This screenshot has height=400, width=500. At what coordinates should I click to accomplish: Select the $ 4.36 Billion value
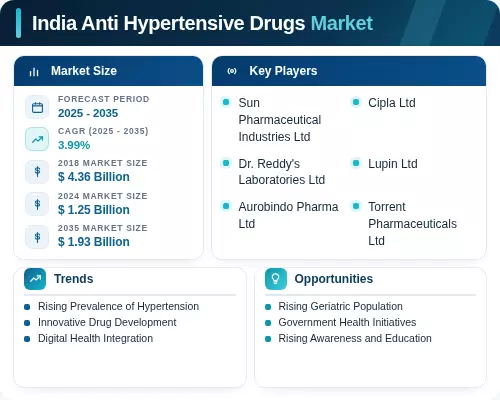pyautogui.click(x=94, y=177)
